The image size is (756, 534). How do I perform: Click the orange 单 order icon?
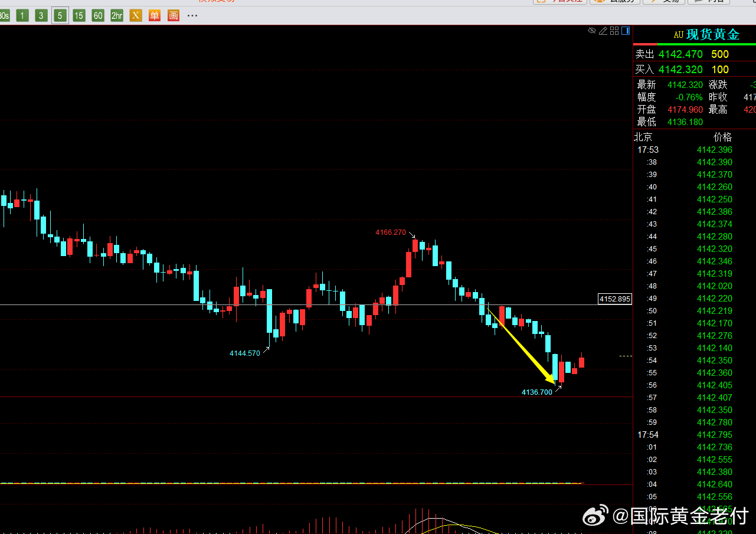pyautogui.click(x=155, y=15)
